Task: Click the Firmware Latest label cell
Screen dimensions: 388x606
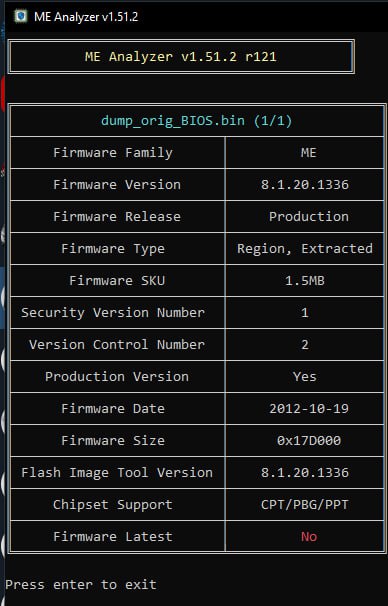Action: click(x=117, y=536)
